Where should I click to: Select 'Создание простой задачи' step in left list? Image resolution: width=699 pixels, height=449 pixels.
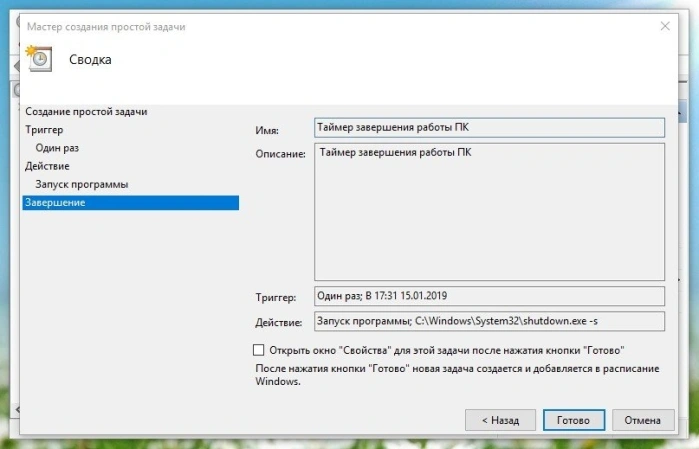click(x=86, y=111)
